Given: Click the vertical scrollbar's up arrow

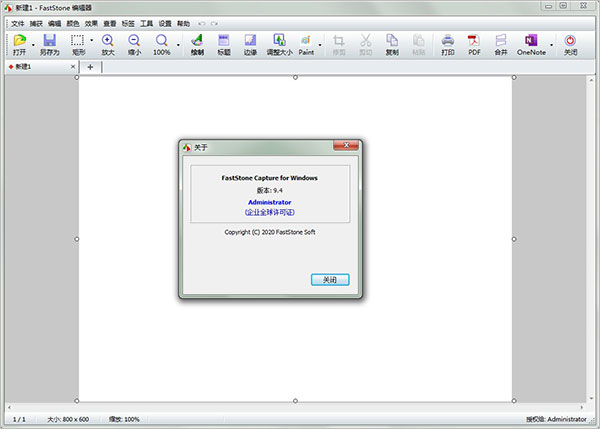Looking at the screenshot, I should click(x=591, y=80).
